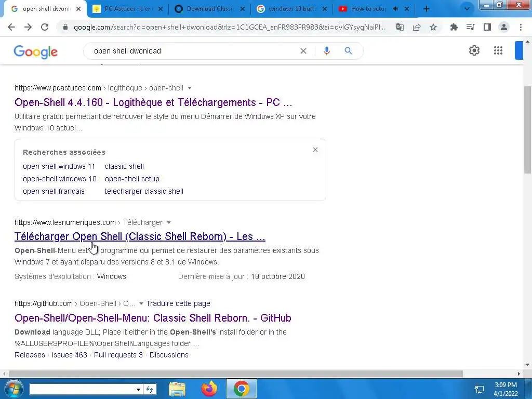Launch Firefox from the taskbar
The height and width of the screenshot is (399, 532).
209,389
